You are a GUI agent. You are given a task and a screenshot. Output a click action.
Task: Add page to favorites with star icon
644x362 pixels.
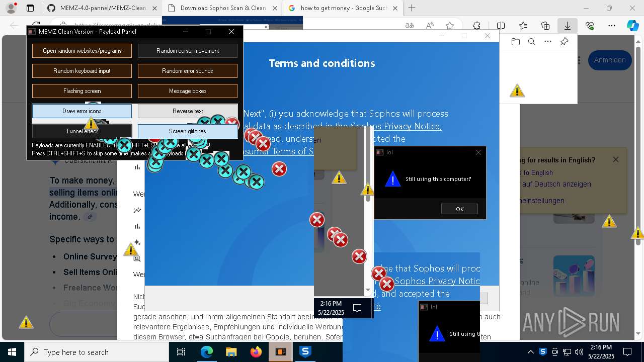(450, 26)
